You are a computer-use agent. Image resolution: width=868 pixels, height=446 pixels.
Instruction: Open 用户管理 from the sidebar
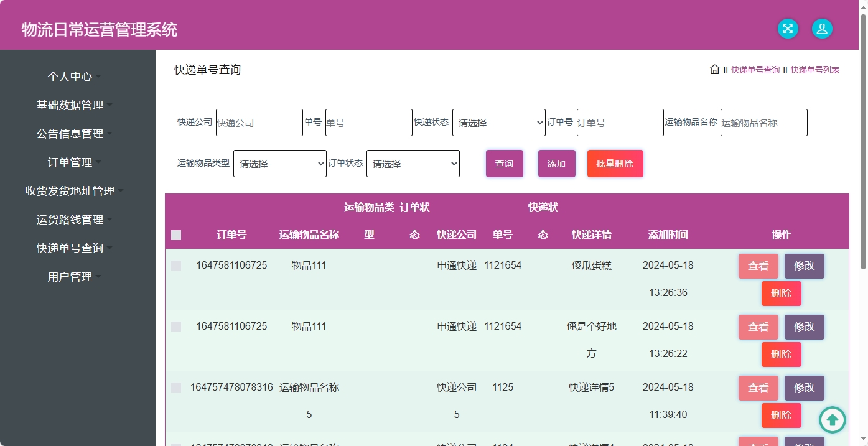pyautogui.click(x=70, y=276)
